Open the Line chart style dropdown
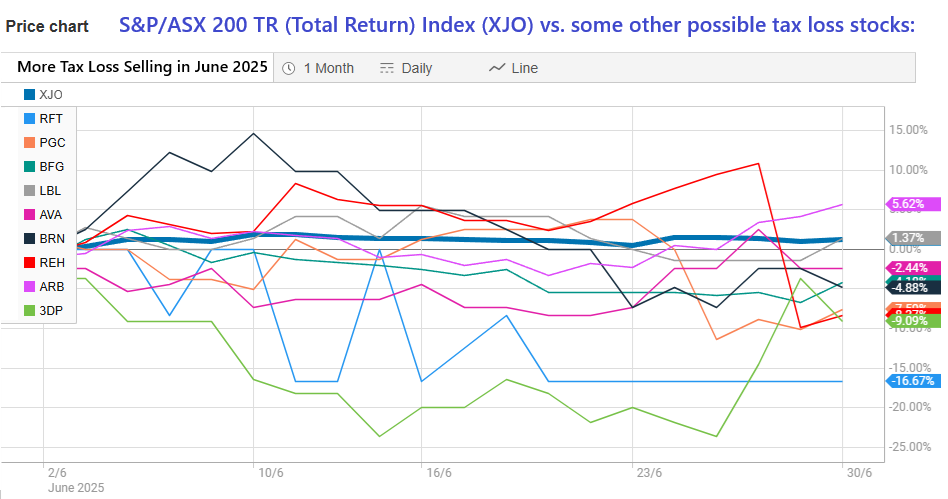Viewport: 948px width, 499px height. [524, 68]
